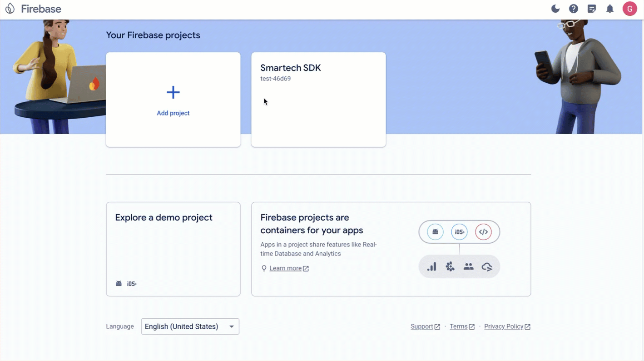Open the help question mark icon
Viewport: 644px width, 361px height.
click(x=574, y=9)
